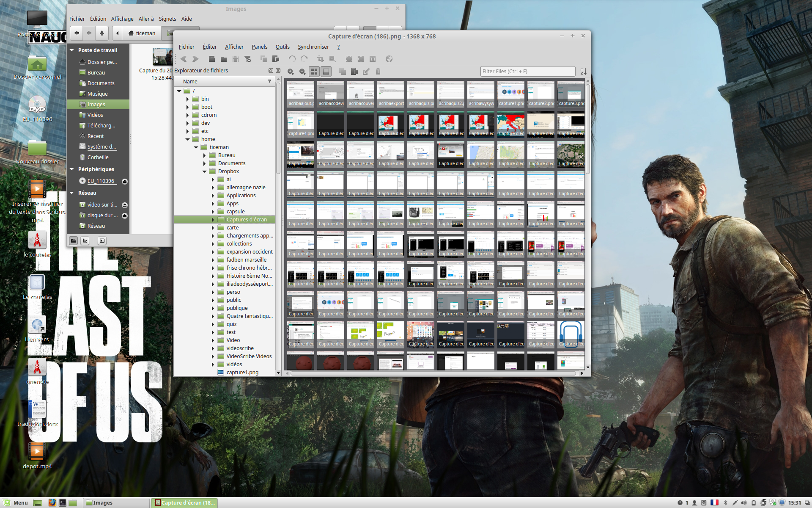The image size is (812, 508).
Task: Open the resize image tool
Action: (x=332, y=59)
